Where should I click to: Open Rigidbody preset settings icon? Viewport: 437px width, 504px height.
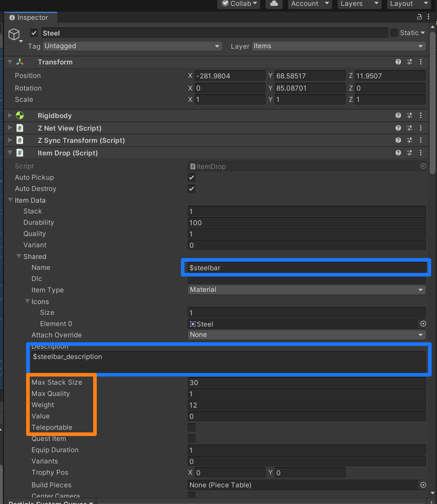[410, 115]
